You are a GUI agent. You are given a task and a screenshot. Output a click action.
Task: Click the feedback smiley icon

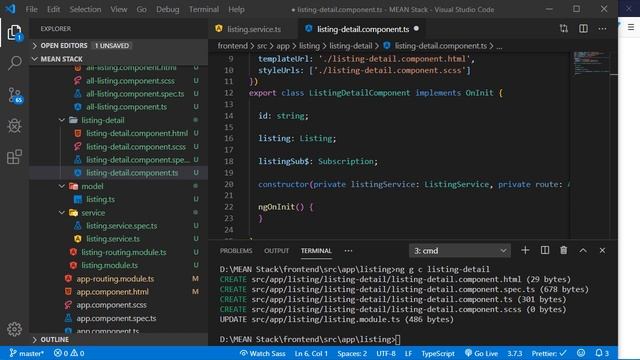[x=581, y=353]
